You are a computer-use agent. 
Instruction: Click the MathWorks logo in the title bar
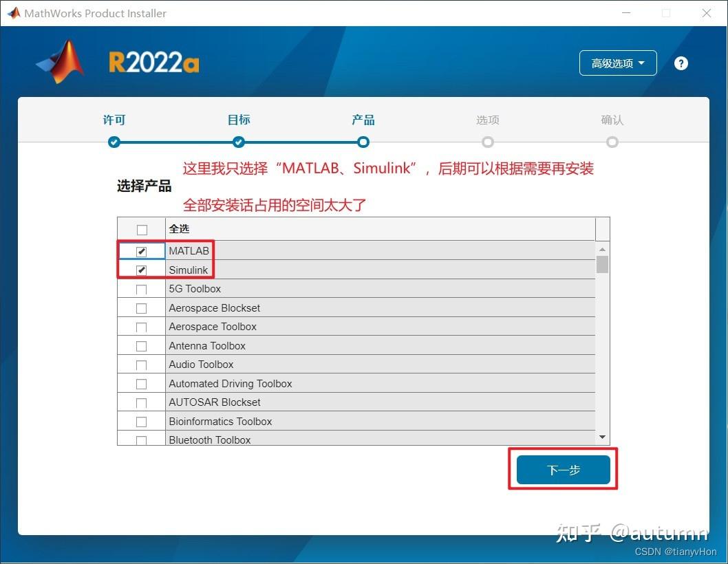13,12
